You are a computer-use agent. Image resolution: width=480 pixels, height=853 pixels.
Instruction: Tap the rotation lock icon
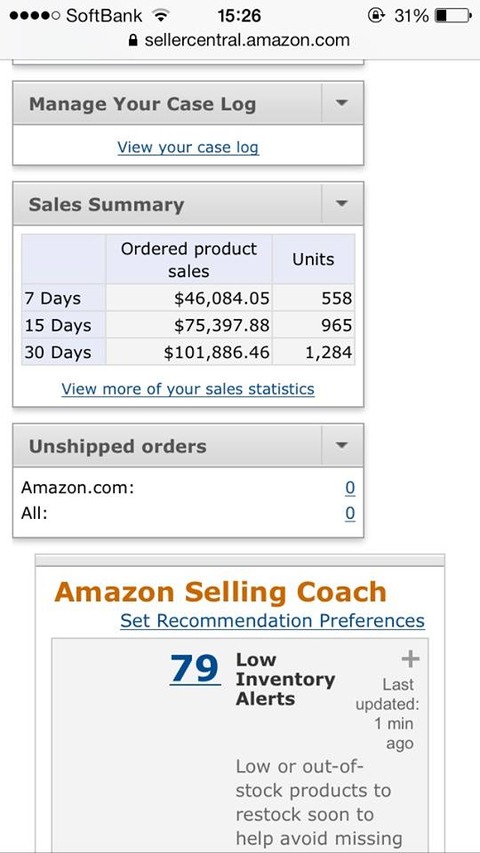(376, 16)
